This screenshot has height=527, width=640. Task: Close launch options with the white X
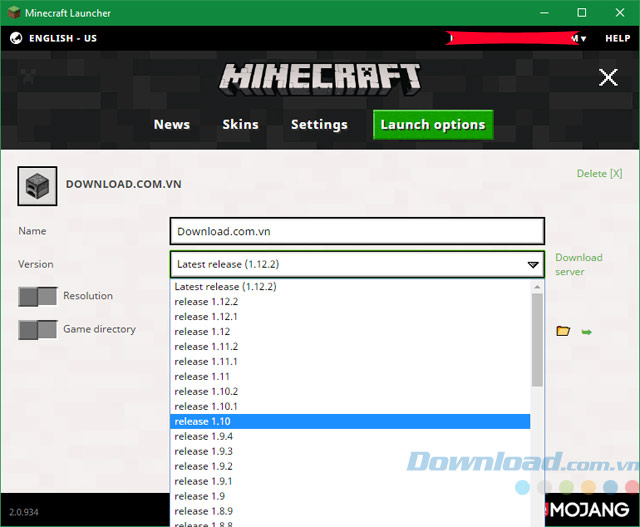pyautogui.click(x=608, y=77)
